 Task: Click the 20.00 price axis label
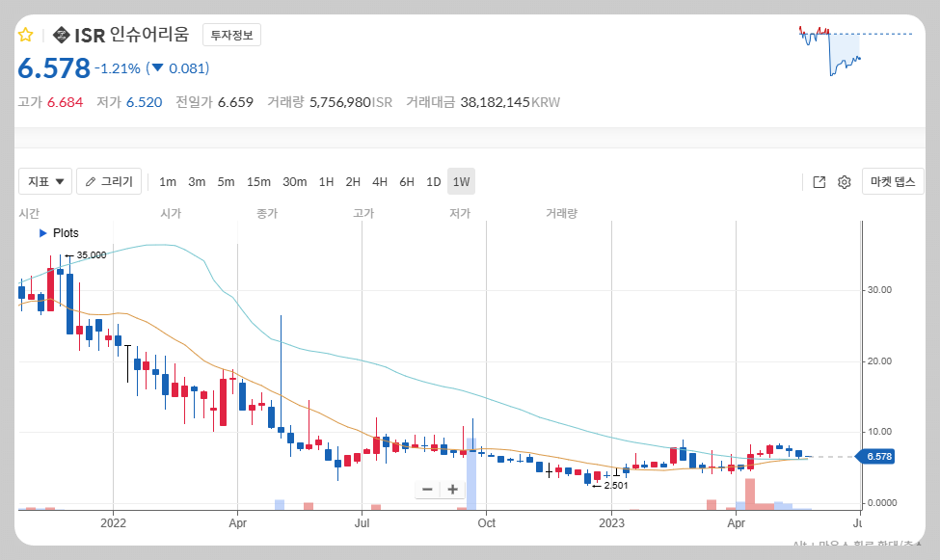pos(879,360)
